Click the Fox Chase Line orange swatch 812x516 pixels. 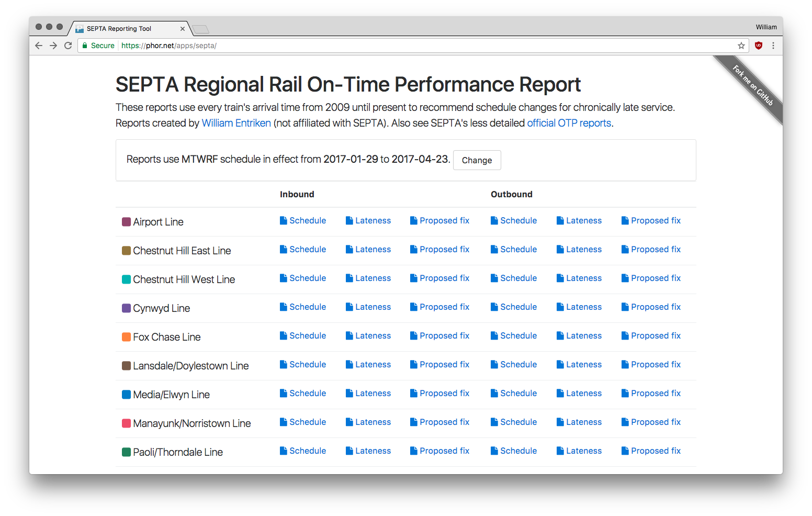[126, 337]
